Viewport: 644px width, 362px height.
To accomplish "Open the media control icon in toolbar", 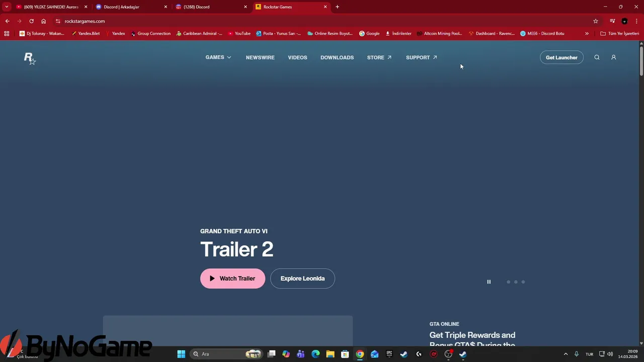I will click(612, 21).
